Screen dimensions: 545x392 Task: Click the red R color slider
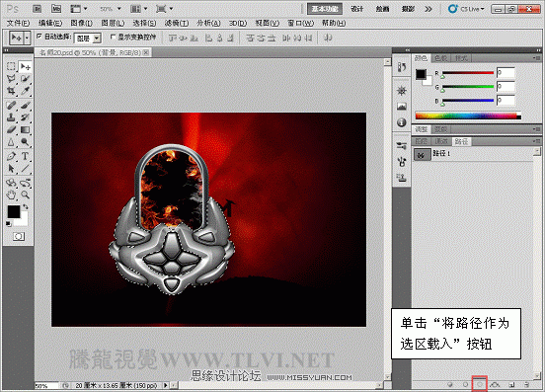(468, 73)
